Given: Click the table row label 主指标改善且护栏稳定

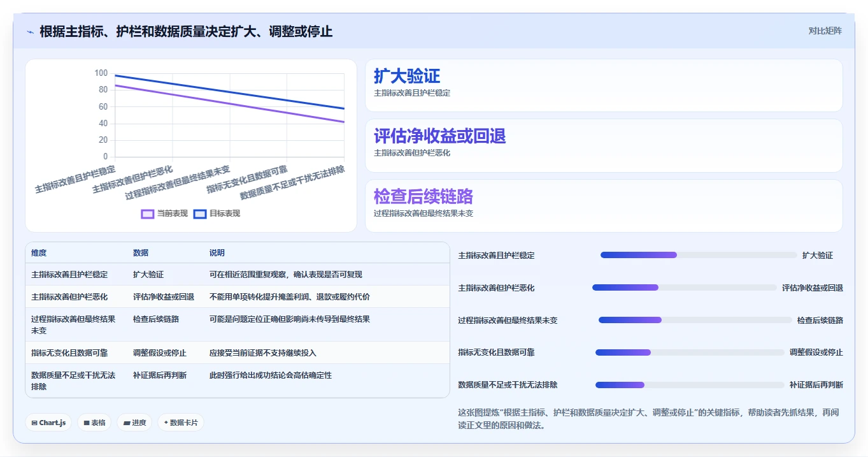Looking at the screenshot, I should coord(69,275).
